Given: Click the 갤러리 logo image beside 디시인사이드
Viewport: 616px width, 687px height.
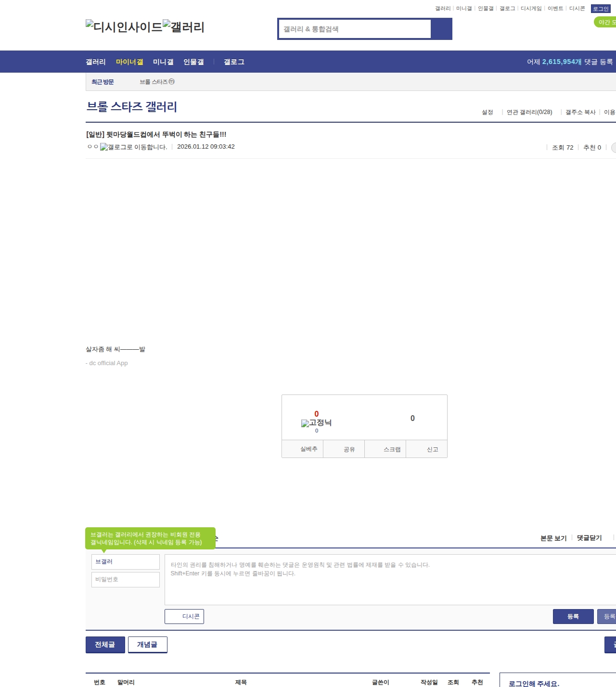Looking at the screenshot, I should coord(184,26).
